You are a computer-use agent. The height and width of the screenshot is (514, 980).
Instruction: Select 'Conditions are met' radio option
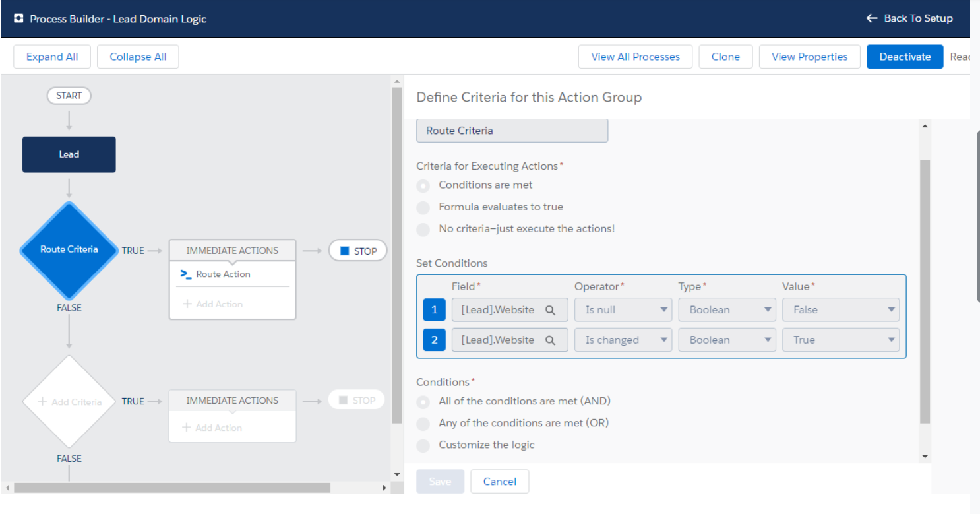coord(423,186)
